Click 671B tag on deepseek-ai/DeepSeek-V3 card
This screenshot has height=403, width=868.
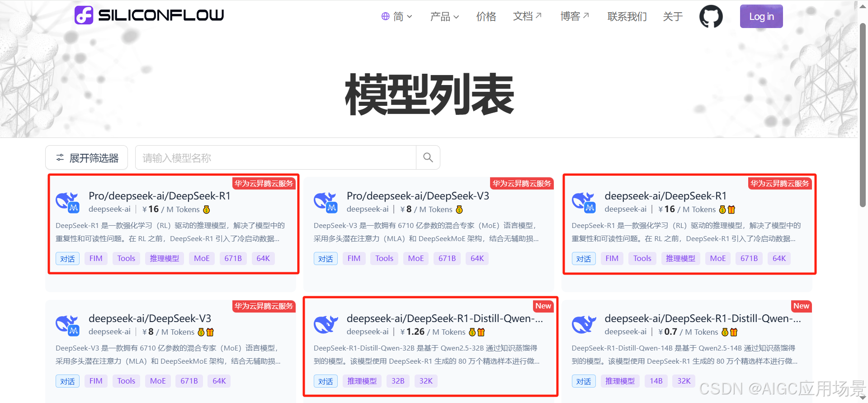(x=189, y=381)
